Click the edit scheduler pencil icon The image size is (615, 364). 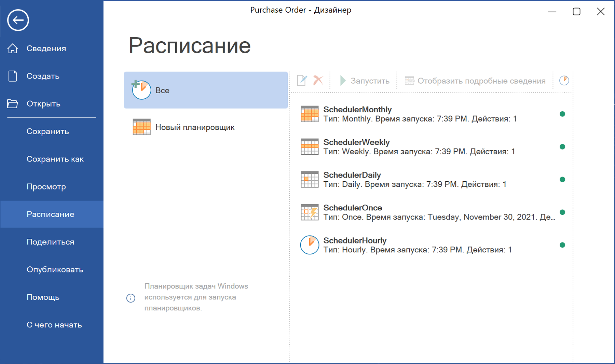[302, 81]
